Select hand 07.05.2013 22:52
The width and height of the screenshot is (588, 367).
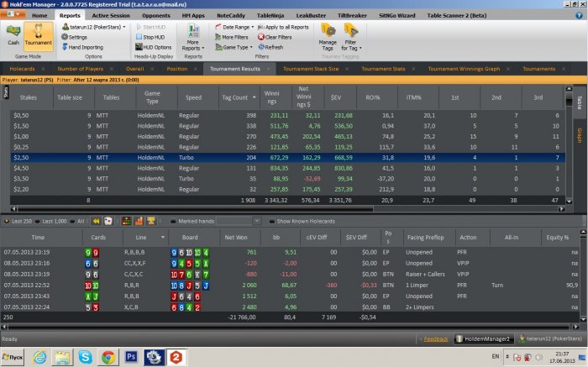[x=291, y=286]
